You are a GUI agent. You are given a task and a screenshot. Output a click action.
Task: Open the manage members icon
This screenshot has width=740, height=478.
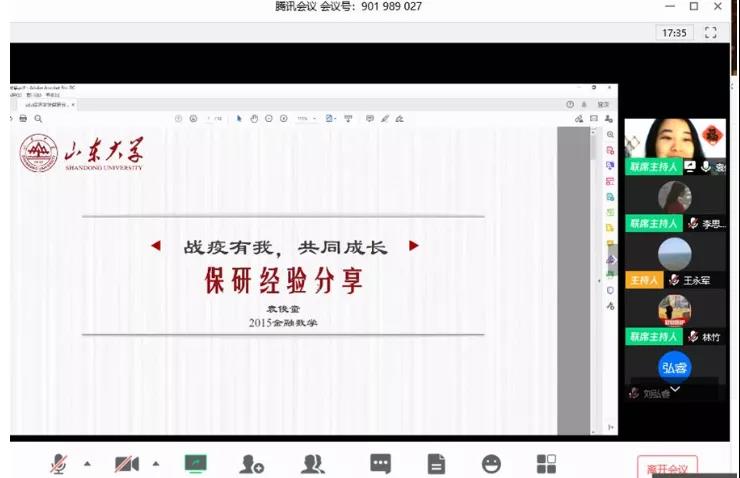click(x=312, y=464)
